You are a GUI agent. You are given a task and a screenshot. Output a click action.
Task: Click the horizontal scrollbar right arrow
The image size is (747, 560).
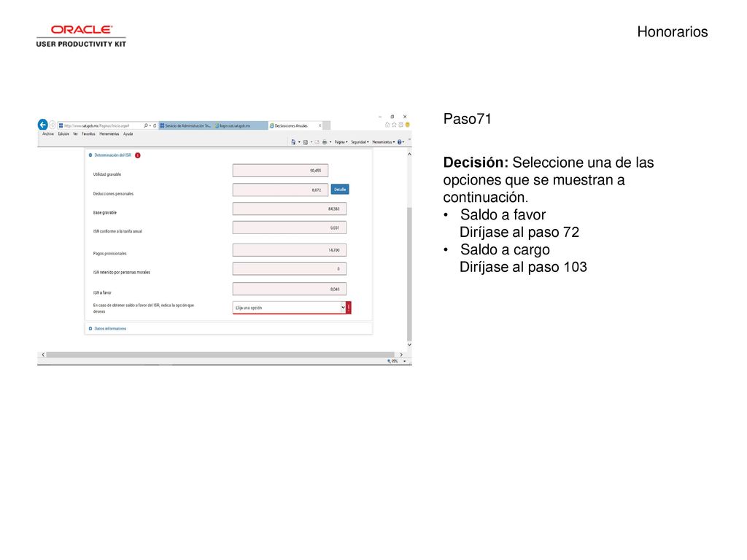click(x=401, y=355)
